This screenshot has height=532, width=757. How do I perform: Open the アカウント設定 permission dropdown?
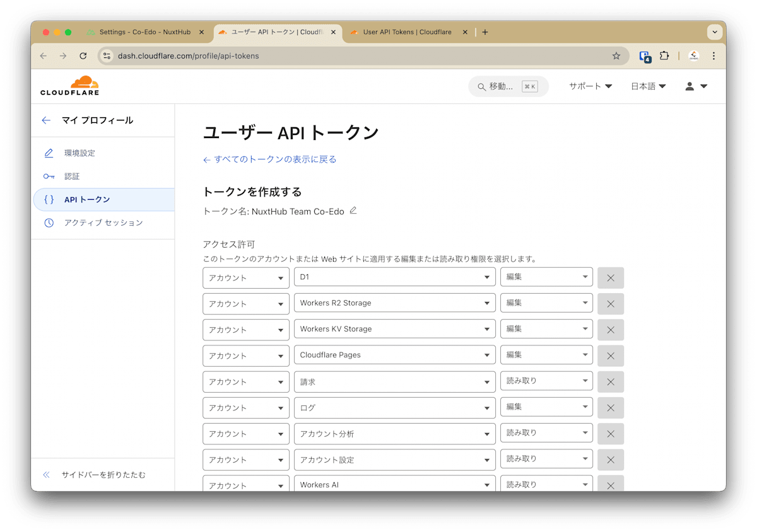click(395, 459)
